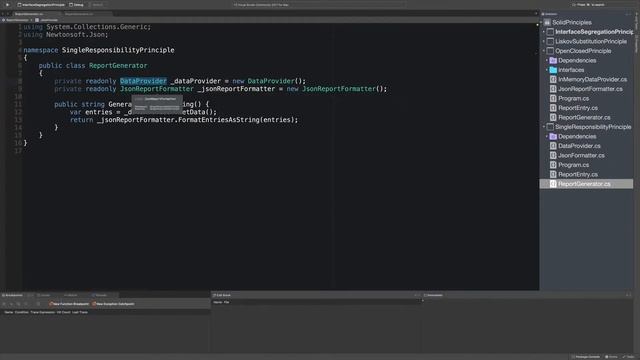Click the Hit Count column header
The width and height of the screenshot is (640, 360).
[x=63, y=312]
